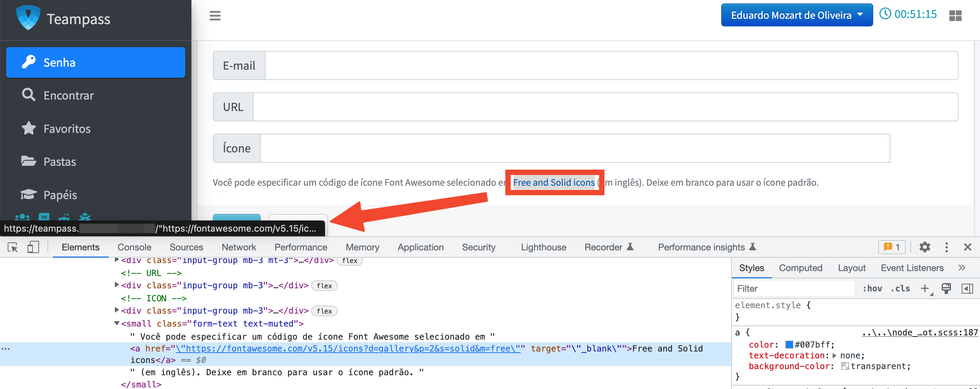The image size is (980, 389).
Task: Collapse the small form-text element in Elements tree
Action: pyautogui.click(x=117, y=324)
